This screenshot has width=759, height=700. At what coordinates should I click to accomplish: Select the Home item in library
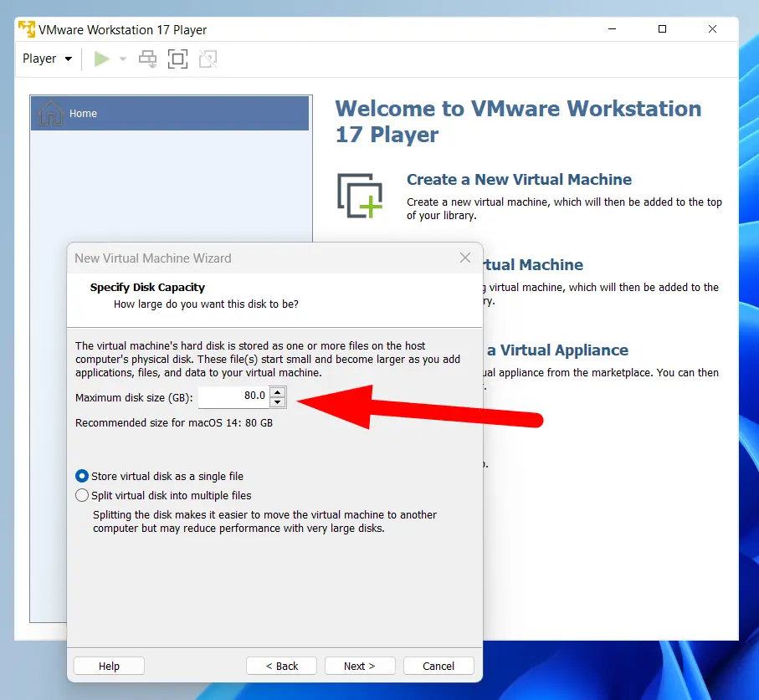click(170, 113)
